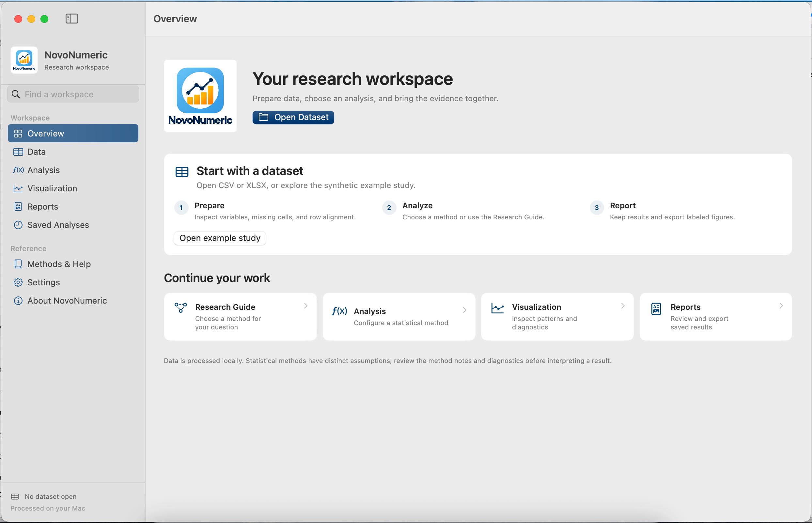Click the Methods & Help book icon

click(x=18, y=264)
